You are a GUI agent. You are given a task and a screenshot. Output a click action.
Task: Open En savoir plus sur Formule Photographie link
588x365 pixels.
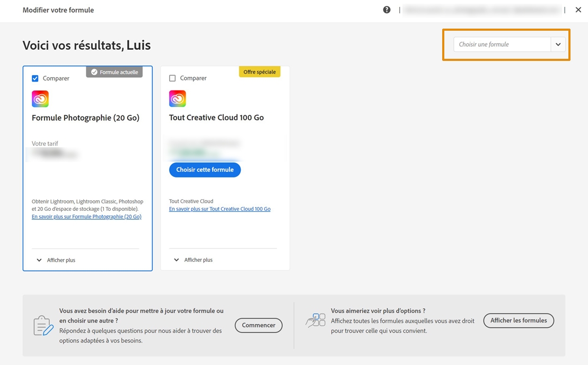click(x=86, y=217)
